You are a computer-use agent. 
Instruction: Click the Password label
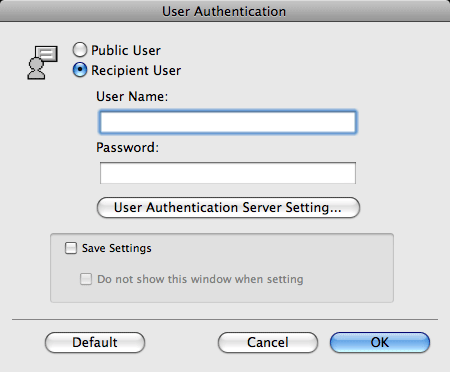[128, 148]
